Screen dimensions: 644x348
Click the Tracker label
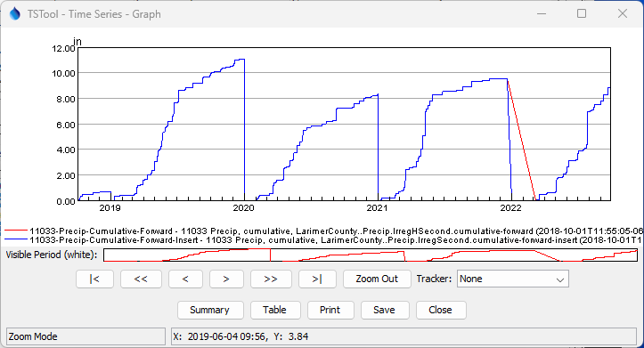point(434,279)
